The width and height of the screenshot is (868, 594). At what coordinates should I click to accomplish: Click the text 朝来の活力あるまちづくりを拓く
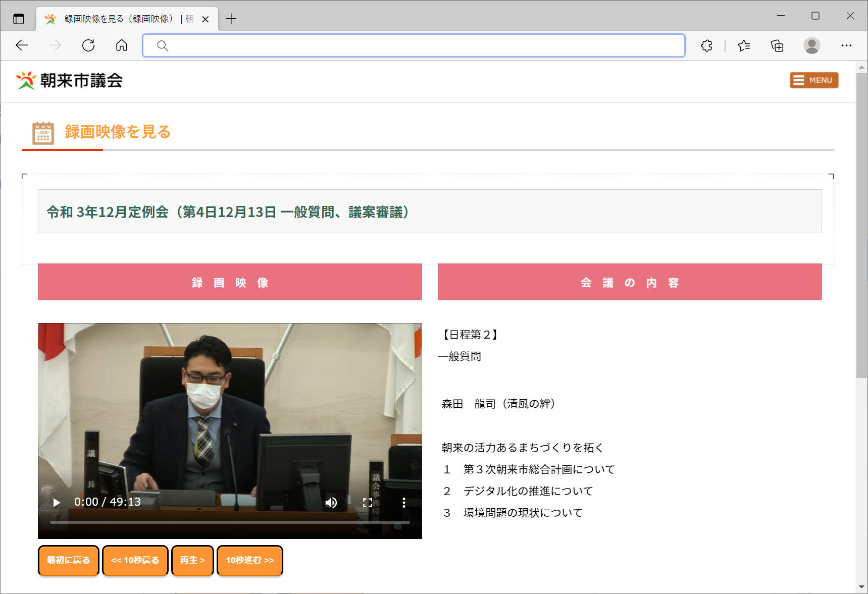[523, 448]
